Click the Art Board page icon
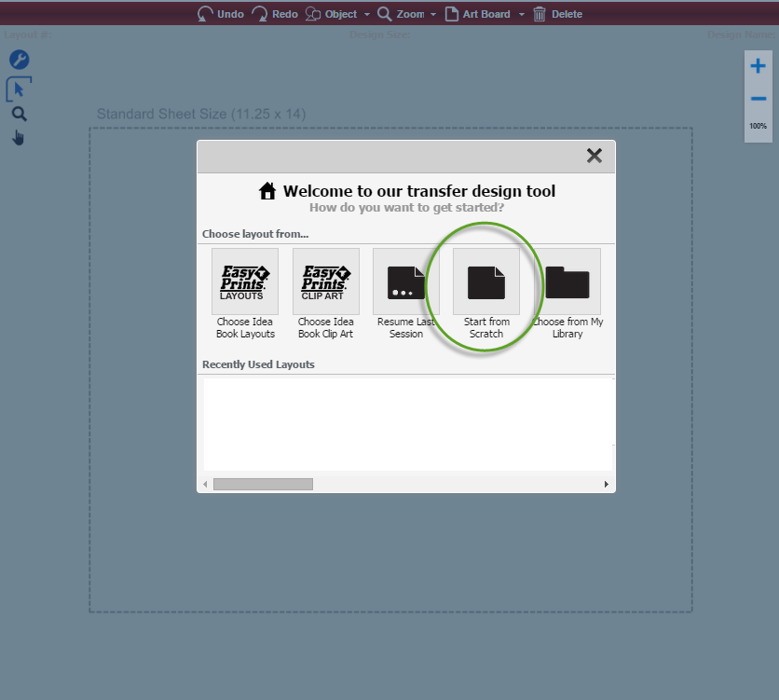 (x=453, y=14)
